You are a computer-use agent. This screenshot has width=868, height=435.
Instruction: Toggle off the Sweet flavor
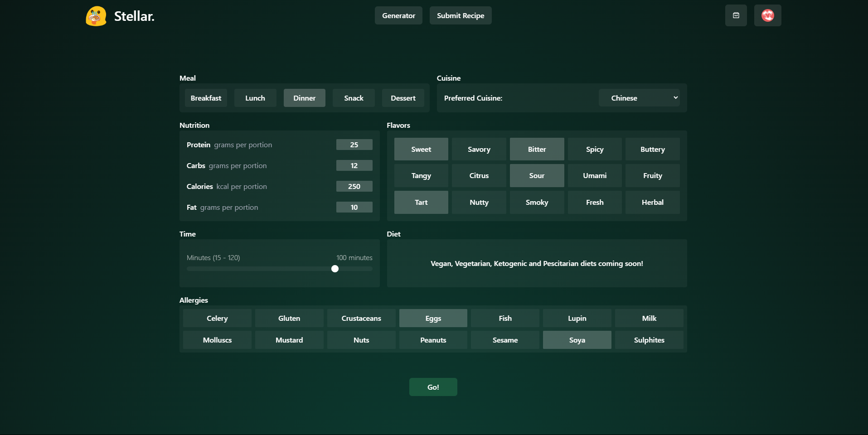[x=421, y=149]
